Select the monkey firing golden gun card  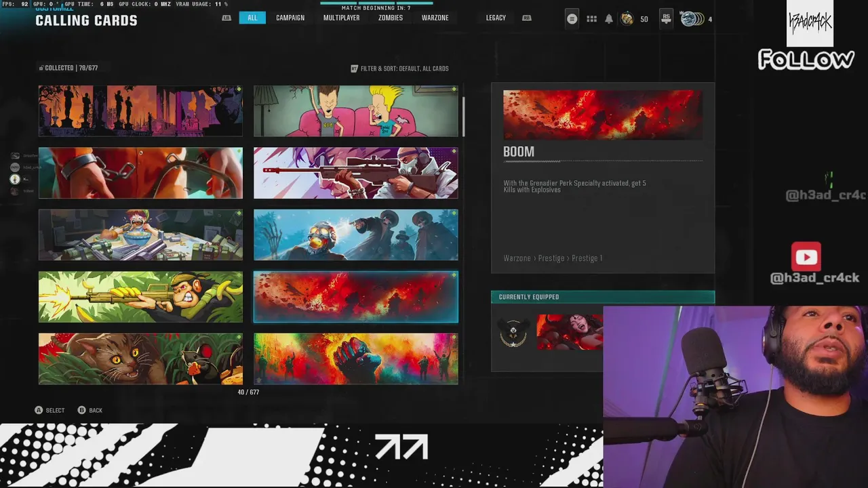coord(140,297)
